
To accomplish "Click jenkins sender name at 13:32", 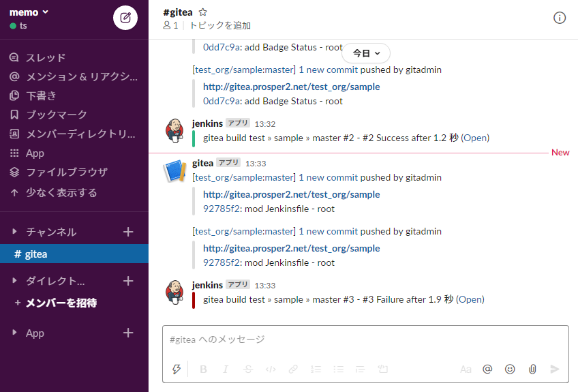I will (207, 123).
